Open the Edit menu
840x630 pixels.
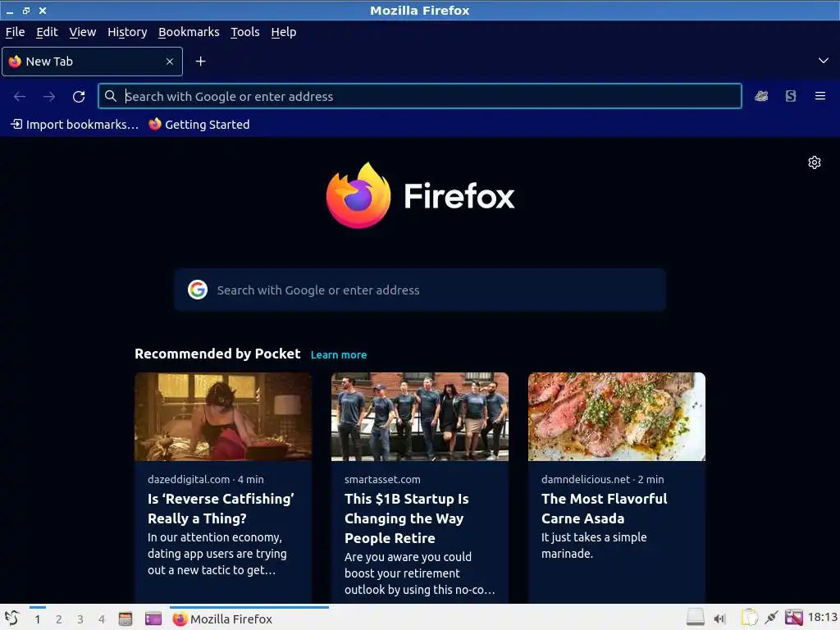tap(47, 32)
